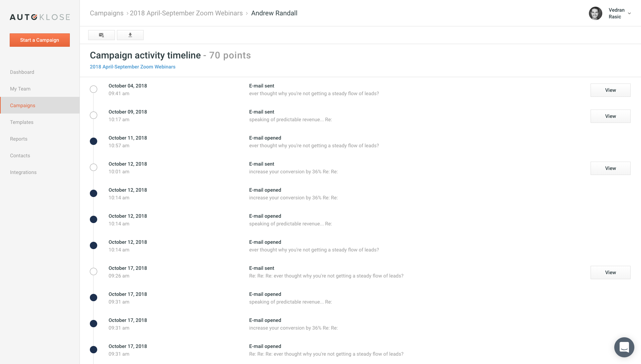Click the October 17 09:26 am timeline circle
This screenshot has width=641, height=364.
pos(94,271)
